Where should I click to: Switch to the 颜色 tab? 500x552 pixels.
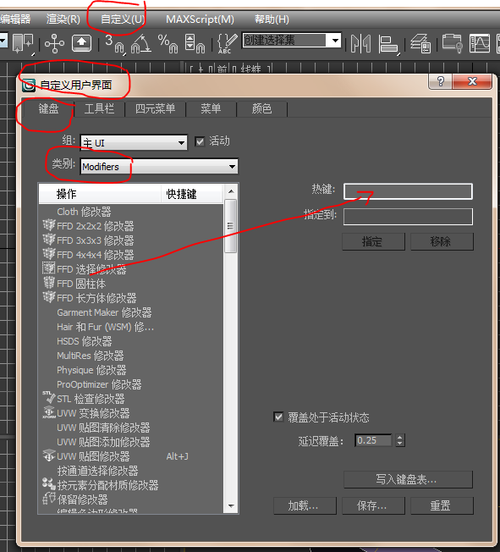click(262, 109)
